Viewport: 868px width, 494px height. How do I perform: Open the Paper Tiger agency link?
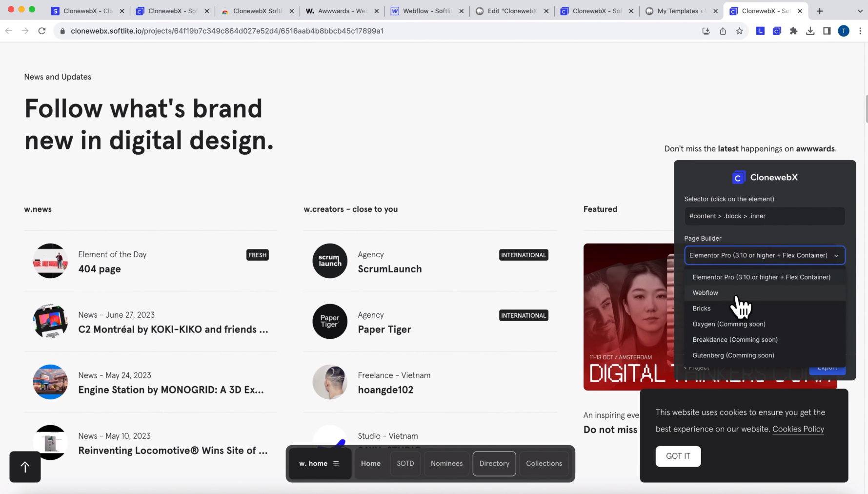384,329
